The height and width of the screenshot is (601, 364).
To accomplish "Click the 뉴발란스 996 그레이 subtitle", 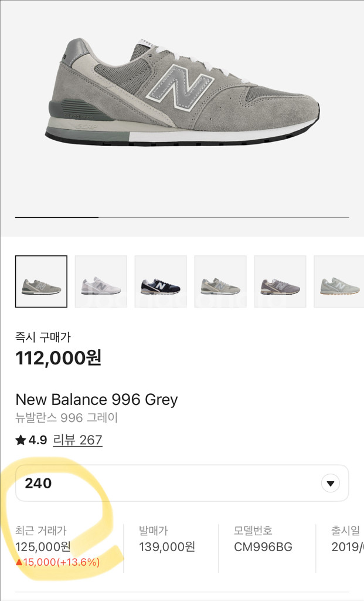I will pos(66,417).
